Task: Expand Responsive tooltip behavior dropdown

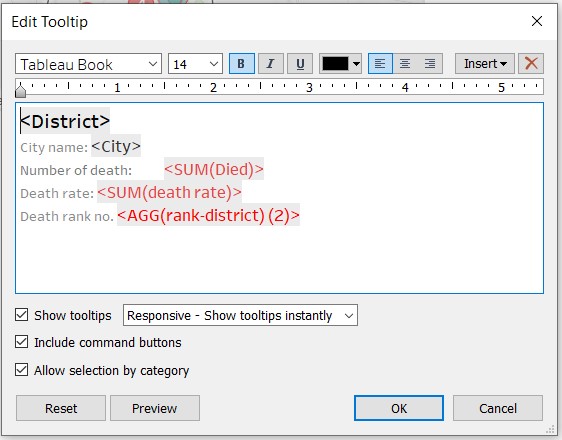Action: click(x=240, y=315)
